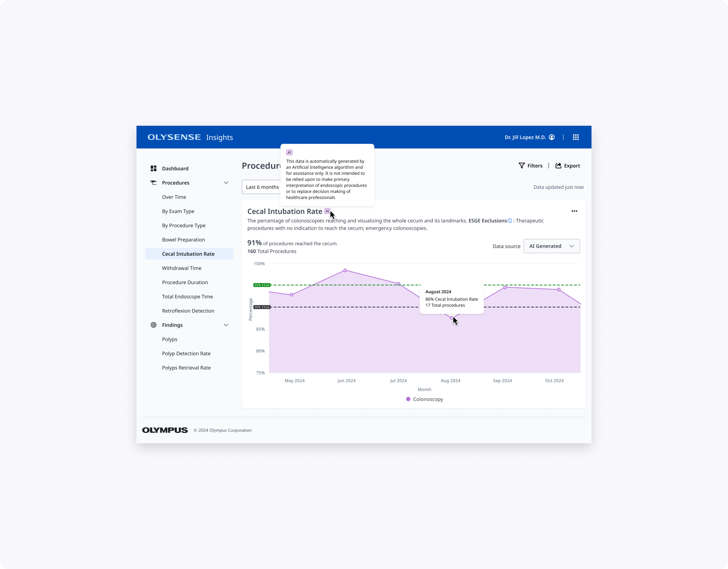The width and height of the screenshot is (728, 569).
Task: Click the Export button
Action: [x=567, y=166]
